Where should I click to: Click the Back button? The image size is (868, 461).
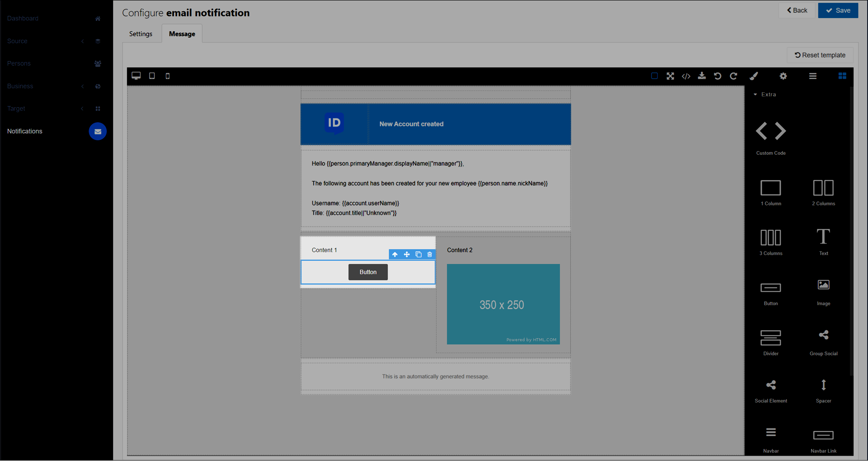point(797,10)
